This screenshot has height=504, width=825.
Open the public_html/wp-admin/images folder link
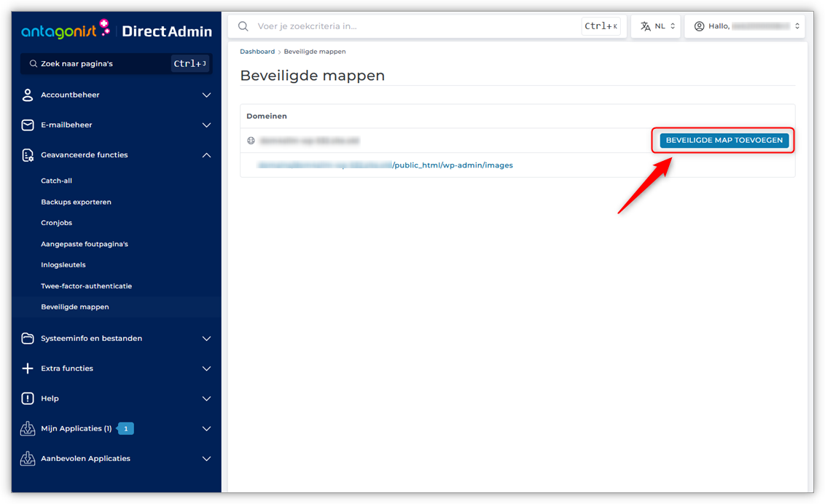point(453,165)
